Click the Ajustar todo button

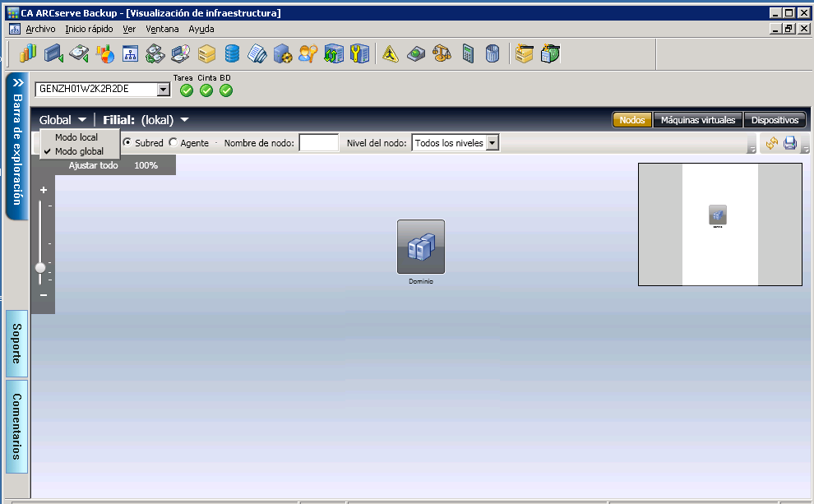94,165
